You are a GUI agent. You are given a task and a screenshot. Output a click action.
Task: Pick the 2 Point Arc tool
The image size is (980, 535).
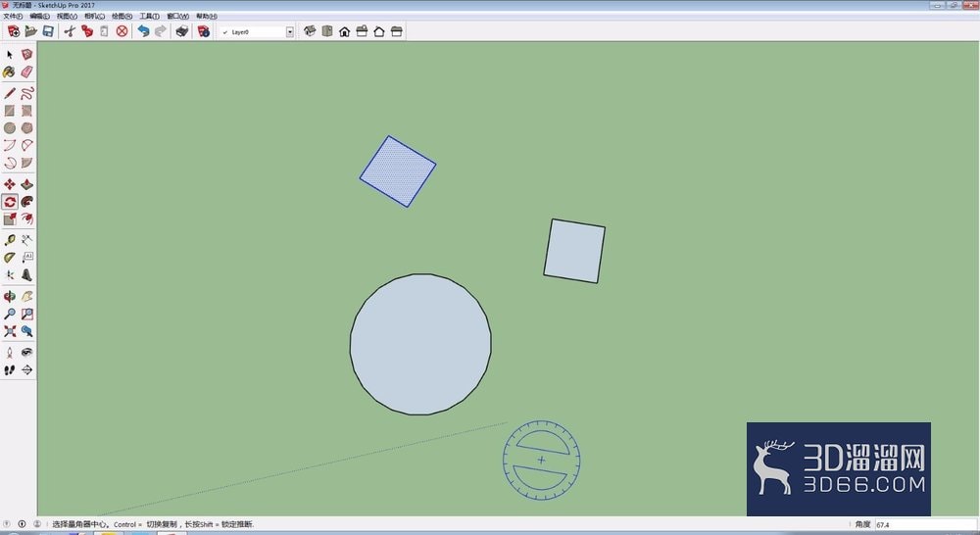(x=26, y=146)
